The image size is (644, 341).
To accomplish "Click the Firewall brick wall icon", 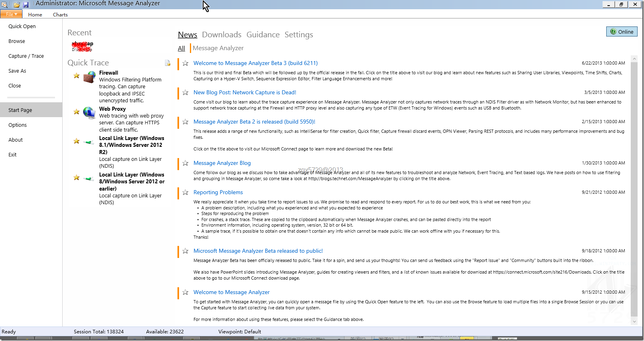I will click(89, 77).
